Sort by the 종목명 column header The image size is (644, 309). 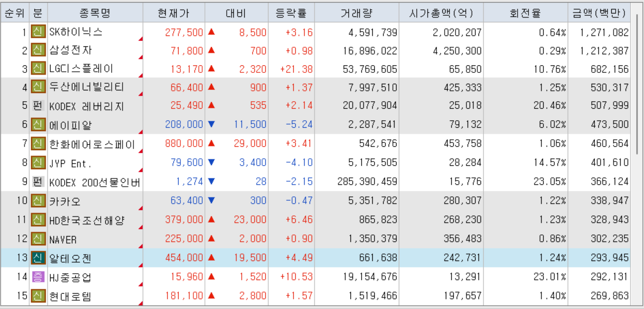pyautogui.click(x=95, y=13)
